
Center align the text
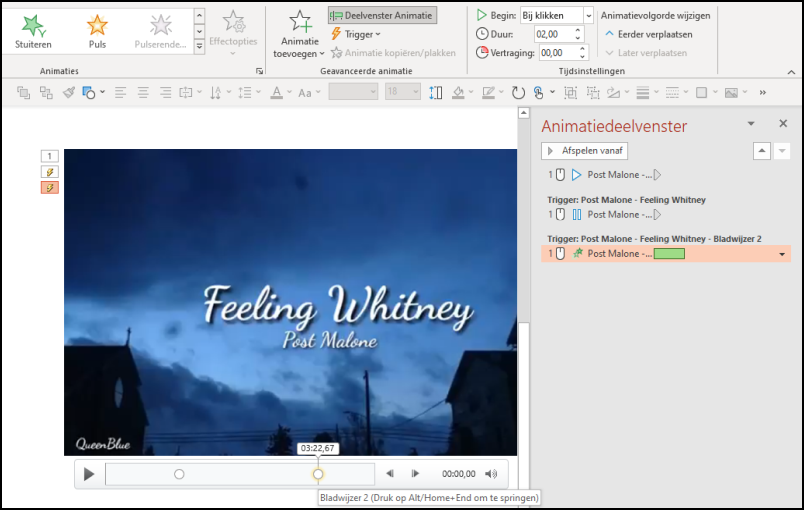point(143,93)
